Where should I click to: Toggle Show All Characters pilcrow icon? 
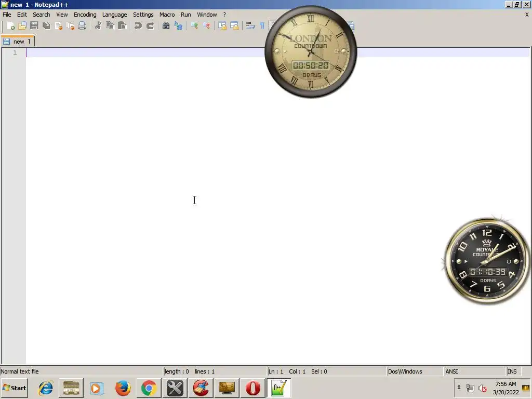tap(262, 26)
